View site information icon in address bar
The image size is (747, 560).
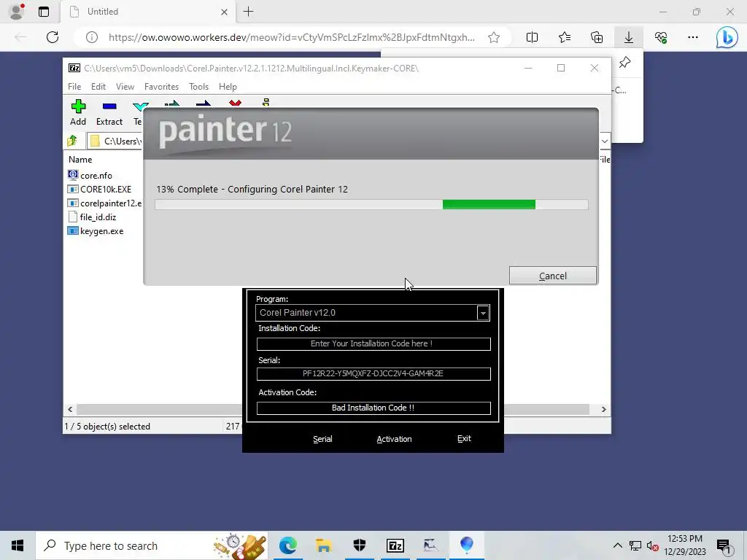pyautogui.click(x=92, y=37)
